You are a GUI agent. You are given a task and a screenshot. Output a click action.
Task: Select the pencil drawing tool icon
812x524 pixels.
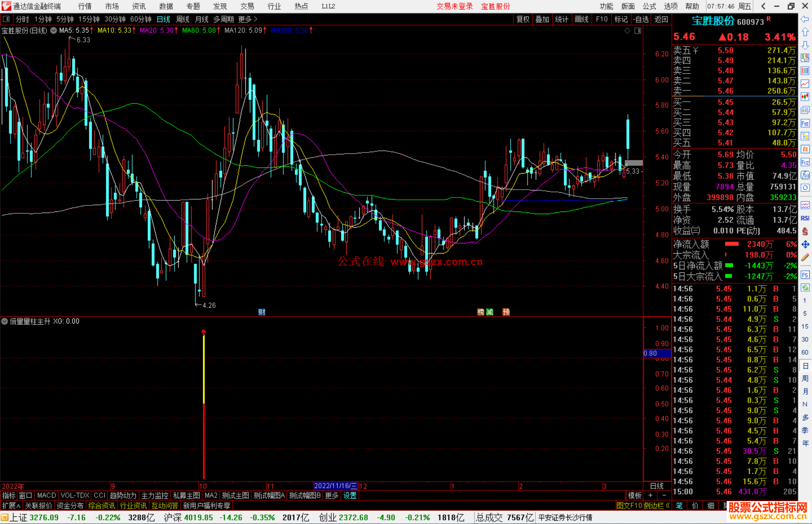coord(805,258)
